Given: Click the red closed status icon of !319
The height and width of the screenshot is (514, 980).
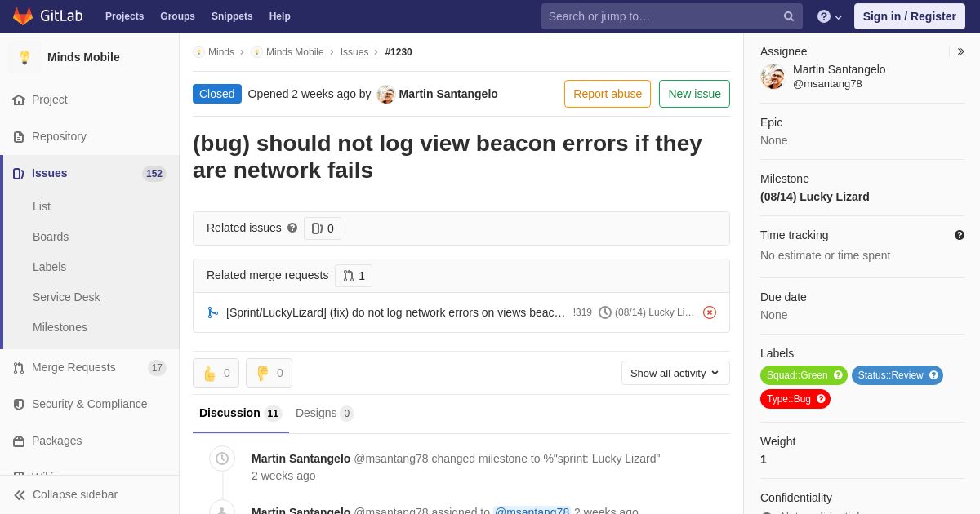Looking at the screenshot, I should pos(710,312).
